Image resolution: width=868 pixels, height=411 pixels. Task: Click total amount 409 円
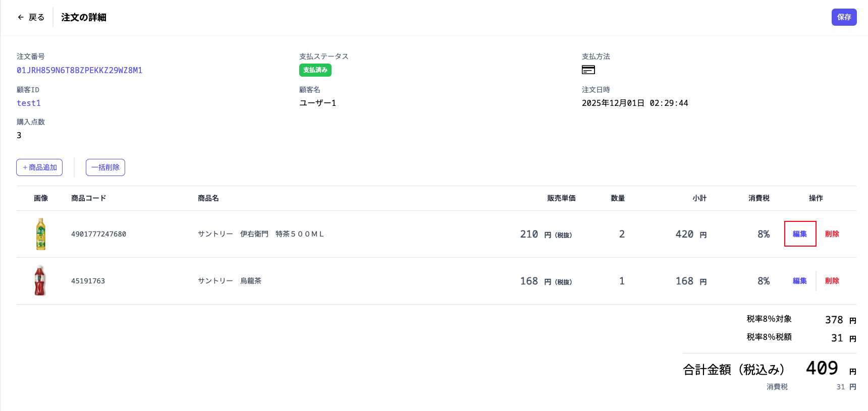tap(831, 369)
